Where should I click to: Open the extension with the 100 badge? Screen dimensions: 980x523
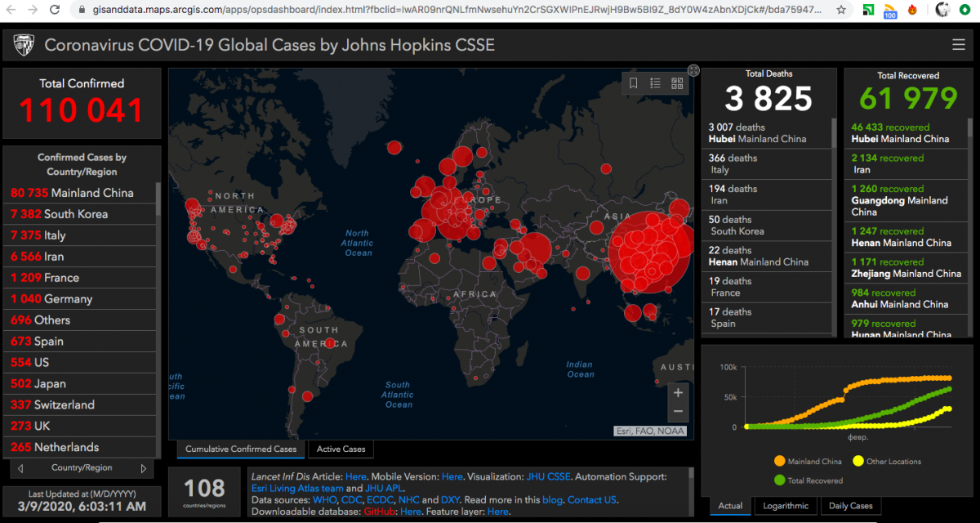click(x=890, y=11)
